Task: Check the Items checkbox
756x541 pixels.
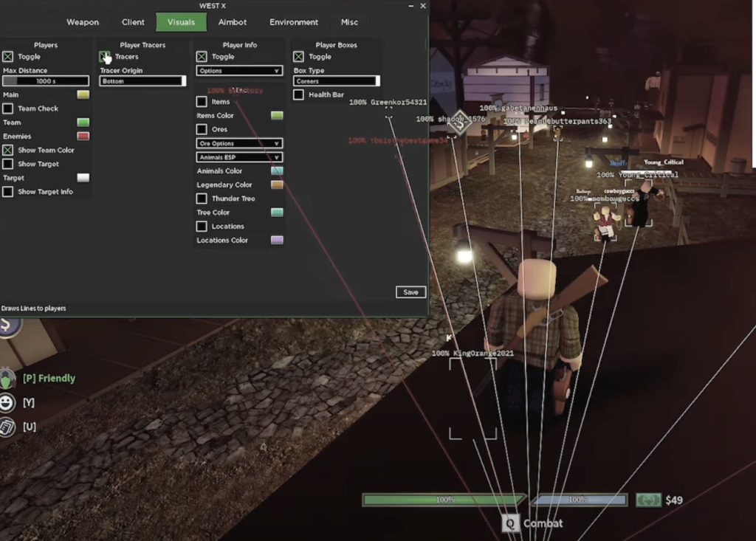Action: point(202,102)
